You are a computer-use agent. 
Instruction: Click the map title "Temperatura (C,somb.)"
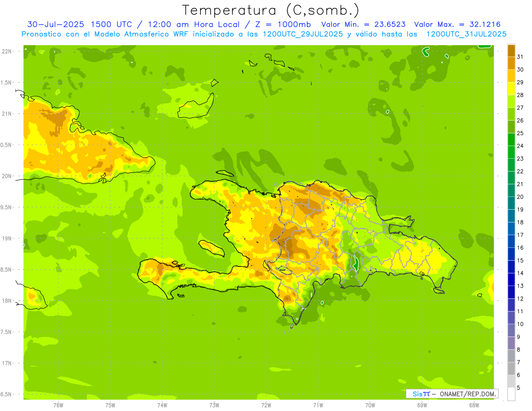coord(271,10)
